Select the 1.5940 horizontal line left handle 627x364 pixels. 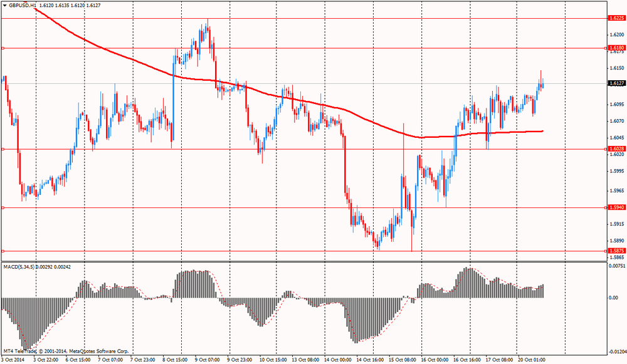(x=3, y=208)
